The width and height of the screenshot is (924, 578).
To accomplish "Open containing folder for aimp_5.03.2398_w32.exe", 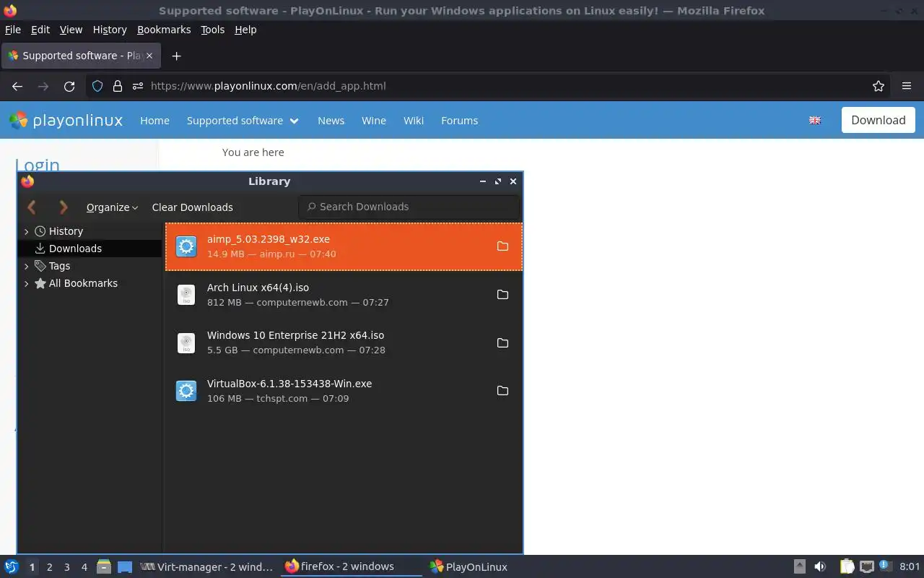I will click(x=502, y=246).
